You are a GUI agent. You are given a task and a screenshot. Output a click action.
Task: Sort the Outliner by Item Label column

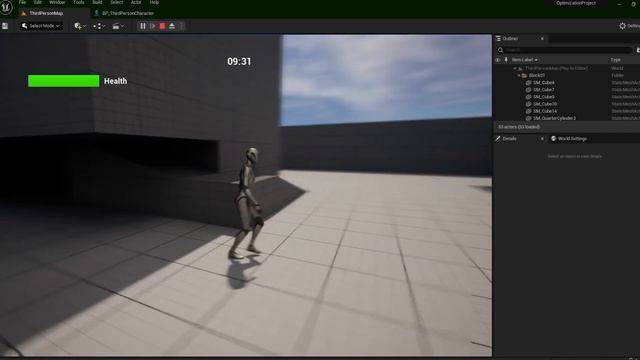(x=524, y=60)
